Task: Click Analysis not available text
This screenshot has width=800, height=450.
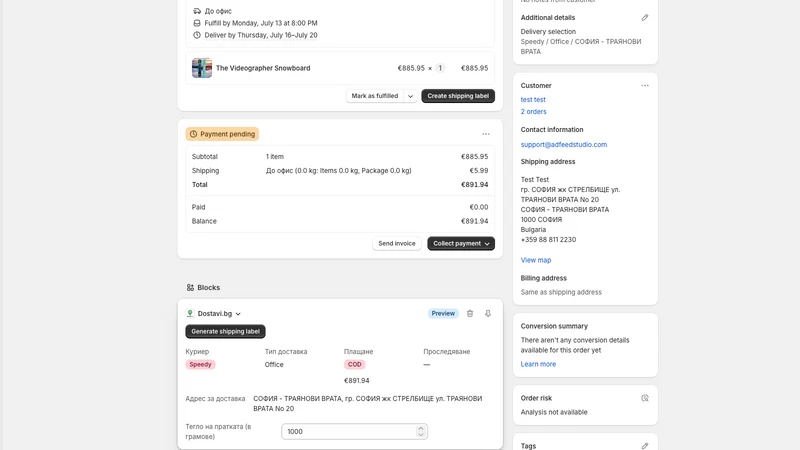Action: pos(554,412)
